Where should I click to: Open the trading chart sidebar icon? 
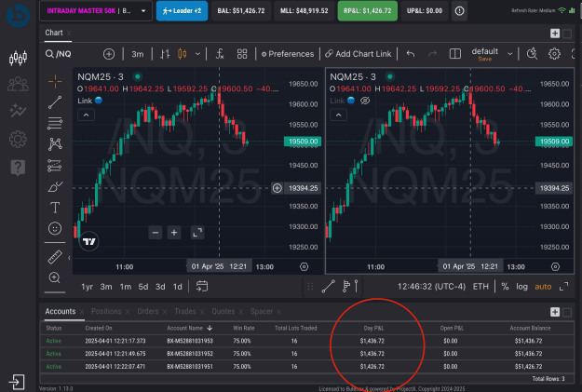(x=18, y=58)
